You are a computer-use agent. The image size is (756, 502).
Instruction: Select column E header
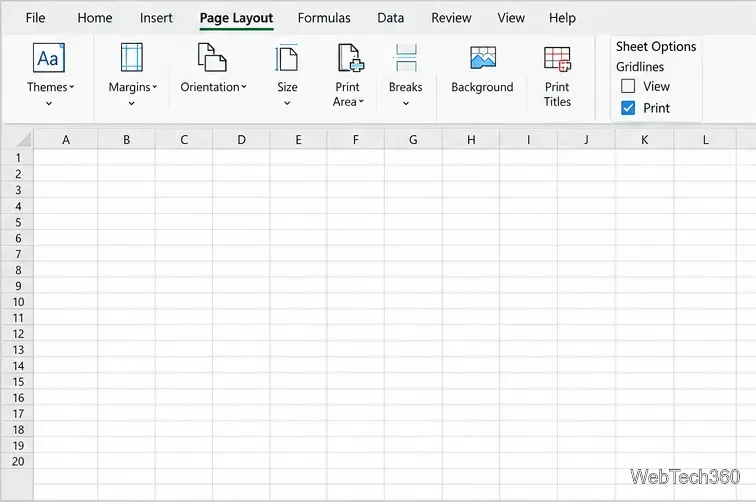click(x=298, y=139)
